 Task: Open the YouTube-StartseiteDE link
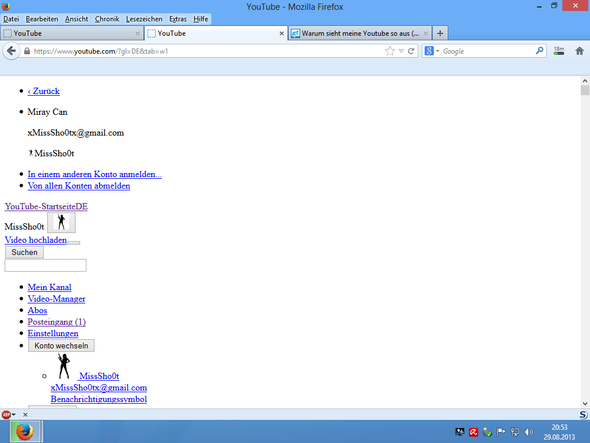[46, 207]
